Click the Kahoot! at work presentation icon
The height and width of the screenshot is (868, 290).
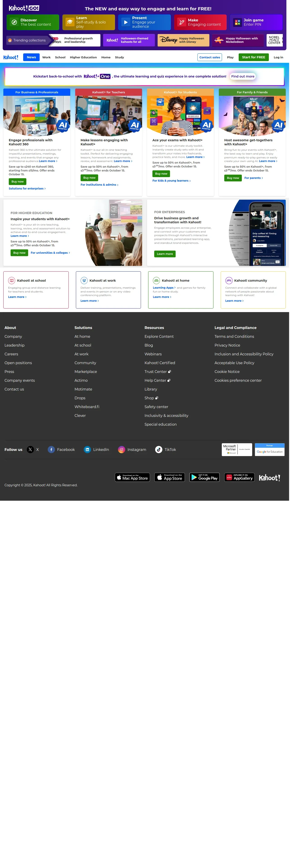(x=84, y=280)
